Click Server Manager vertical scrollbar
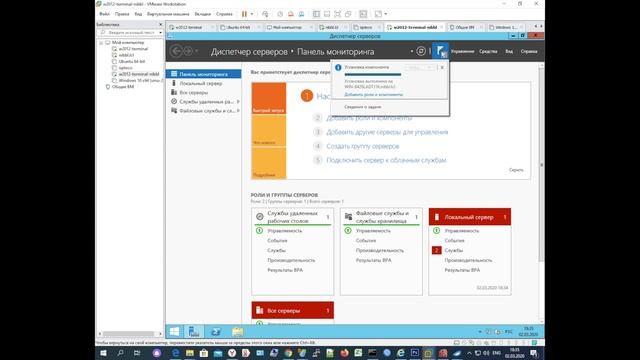Screen dimensions: 640x360 pyautogui.click(x=542, y=165)
